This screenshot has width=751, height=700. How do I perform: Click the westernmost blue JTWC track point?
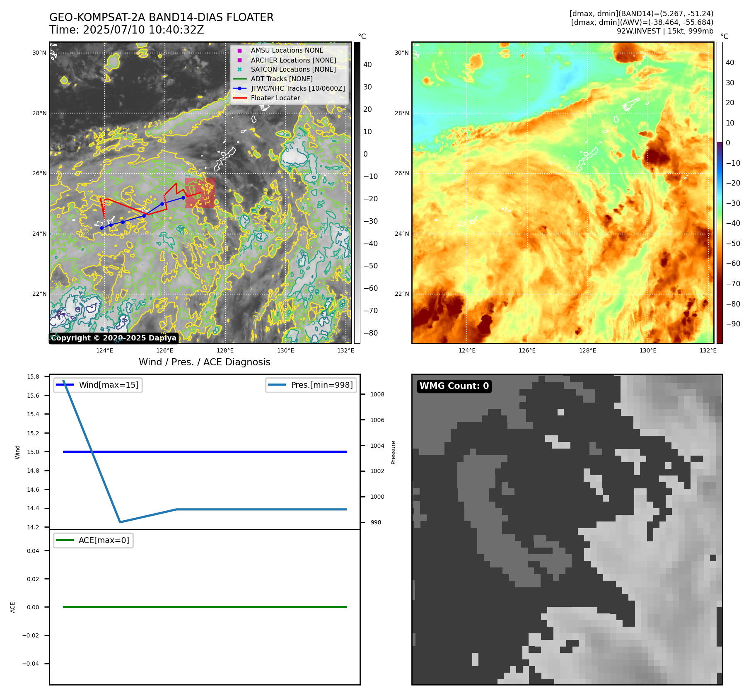point(102,228)
